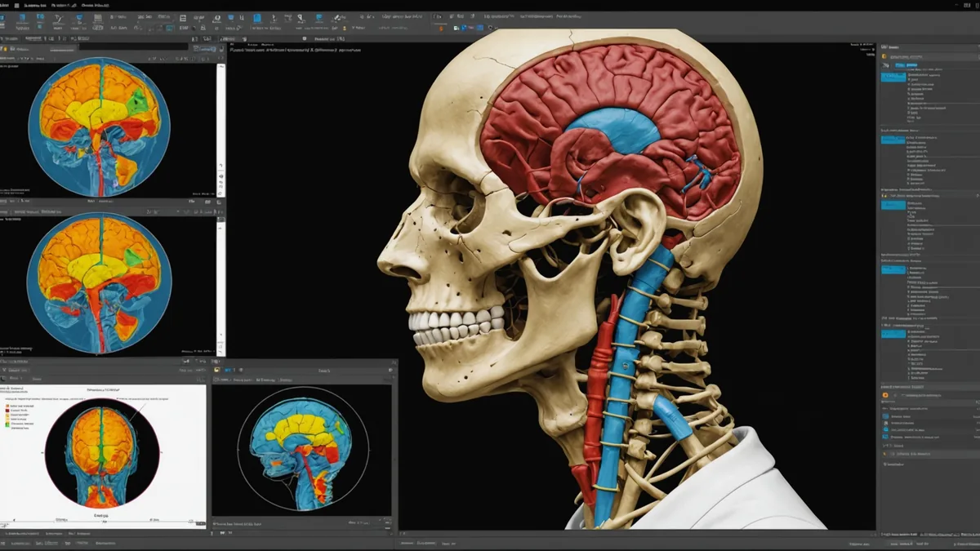Click the yellow legend swatch in coronal panel

coord(7,415)
